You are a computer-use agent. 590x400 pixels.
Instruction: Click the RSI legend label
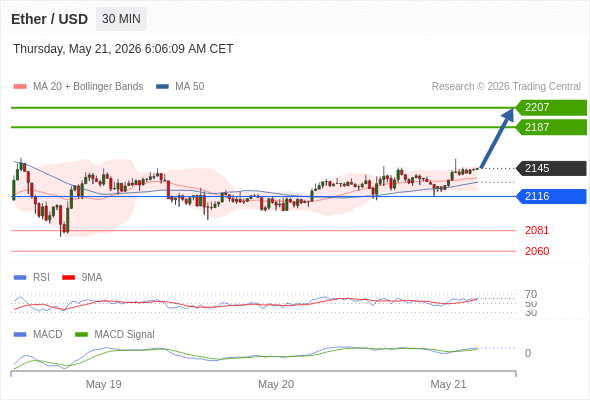(x=41, y=277)
